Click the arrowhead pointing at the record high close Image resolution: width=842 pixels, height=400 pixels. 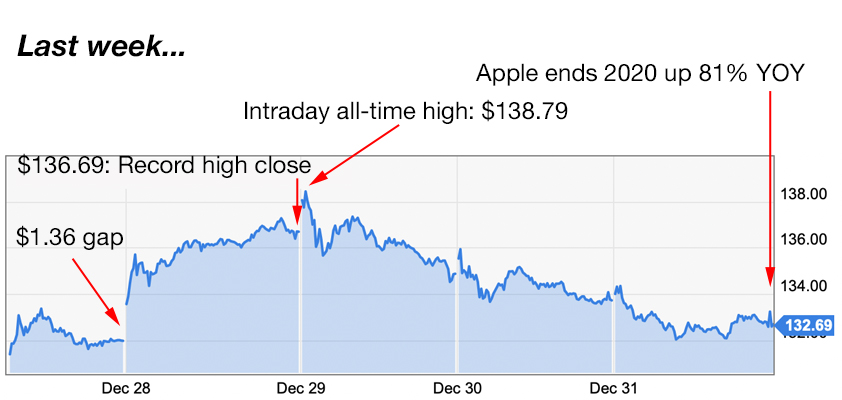(296, 220)
